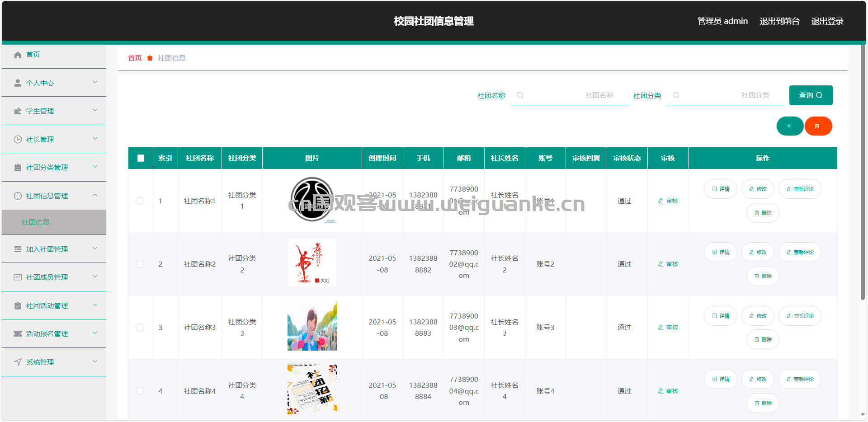Open dancer image of 社团名称2
Image resolution: width=868 pixels, height=422 pixels.
[x=312, y=263]
